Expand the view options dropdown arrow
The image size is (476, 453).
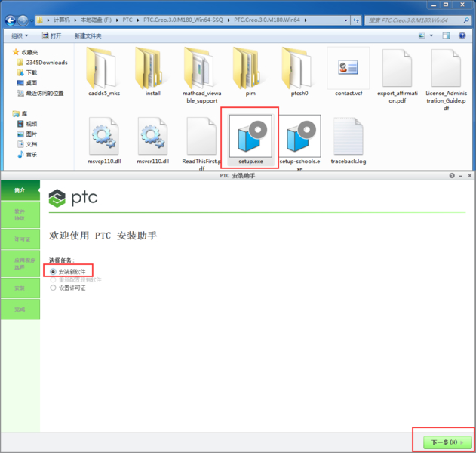click(431, 35)
